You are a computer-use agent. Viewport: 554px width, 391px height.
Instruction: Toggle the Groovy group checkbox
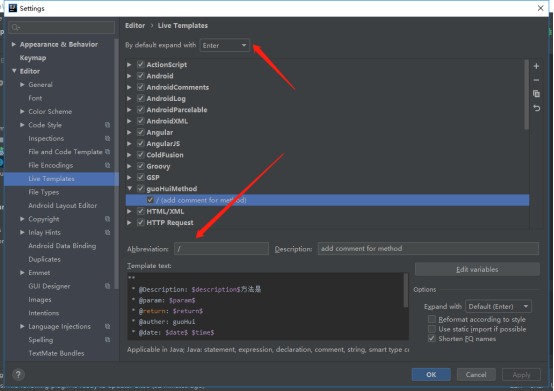141,166
